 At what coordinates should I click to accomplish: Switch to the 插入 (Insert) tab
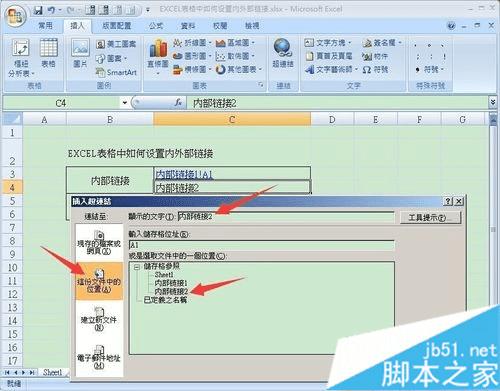77,26
